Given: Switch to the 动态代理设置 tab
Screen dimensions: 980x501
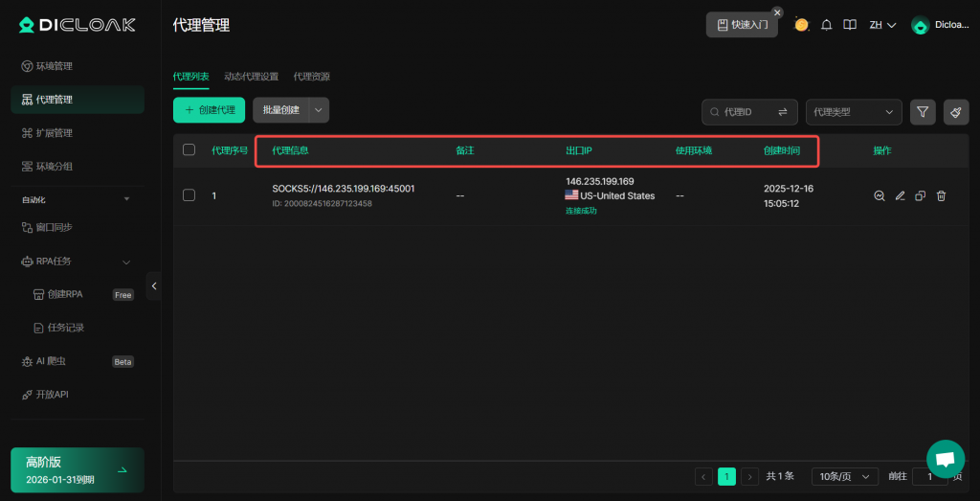Looking at the screenshot, I should [251, 77].
